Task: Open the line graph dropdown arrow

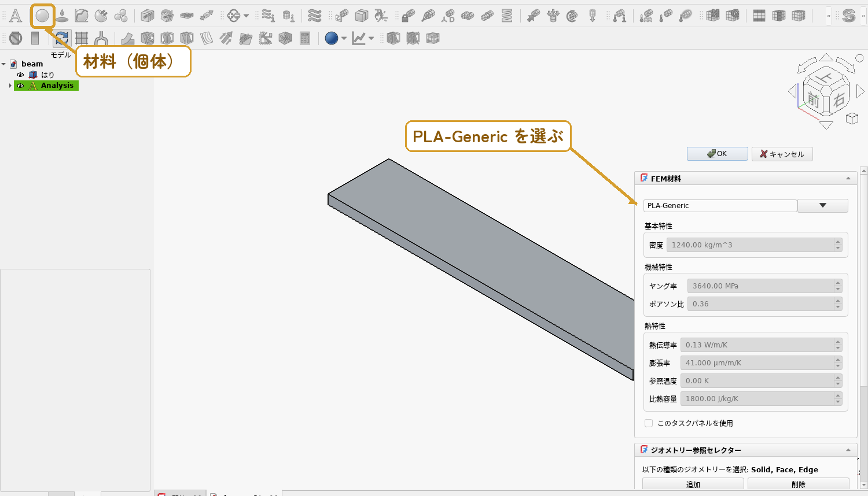Action: tap(371, 38)
